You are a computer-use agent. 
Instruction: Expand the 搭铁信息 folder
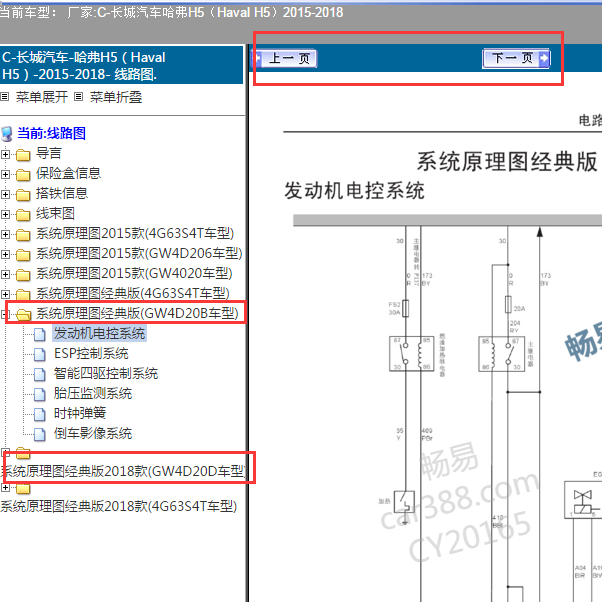pyautogui.click(x=5, y=194)
